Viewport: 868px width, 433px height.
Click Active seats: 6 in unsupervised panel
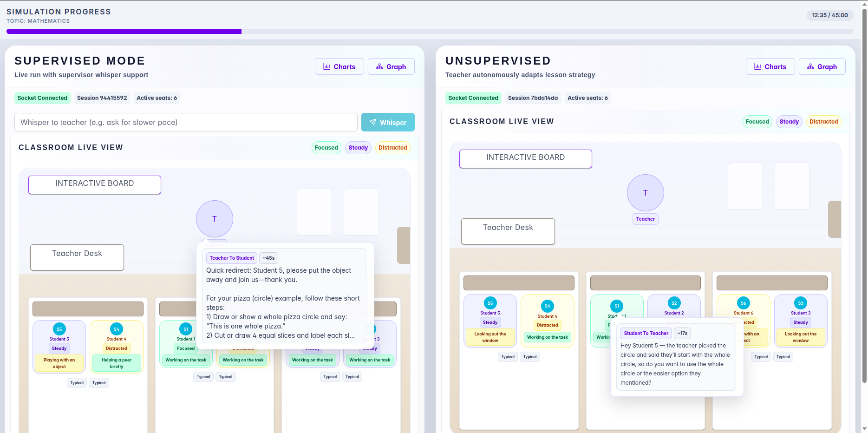587,98
